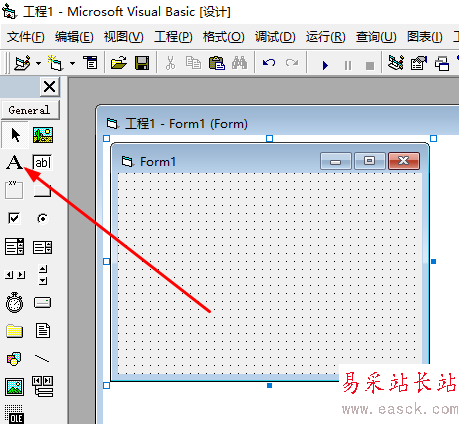Open the Add Project dropdown arrow
This screenshot has height=424, width=459.
coord(39,63)
